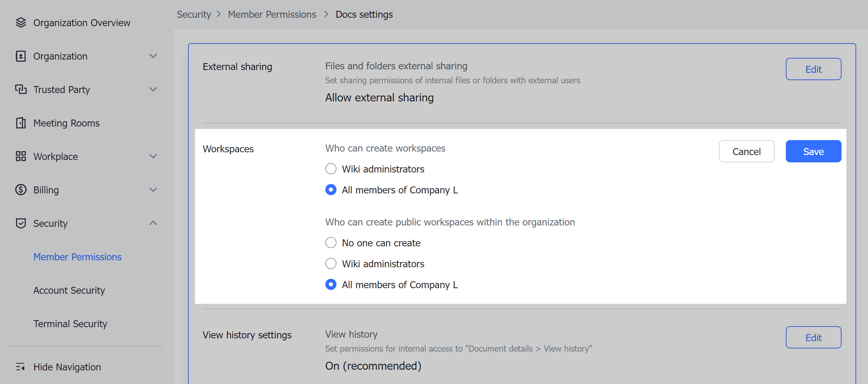Viewport: 868px width, 384px height.
Task: Edit external sharing settings
Action: pyautogui.click(x=813, y=69)
